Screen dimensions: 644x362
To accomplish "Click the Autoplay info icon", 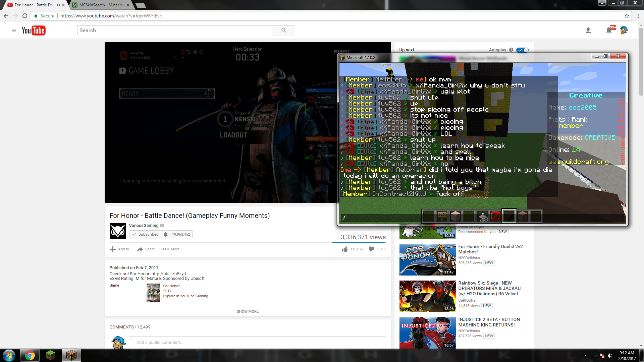I will click(511, 50).
